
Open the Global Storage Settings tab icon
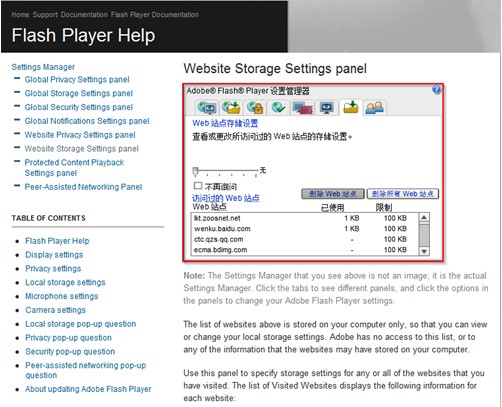point(231,107)
